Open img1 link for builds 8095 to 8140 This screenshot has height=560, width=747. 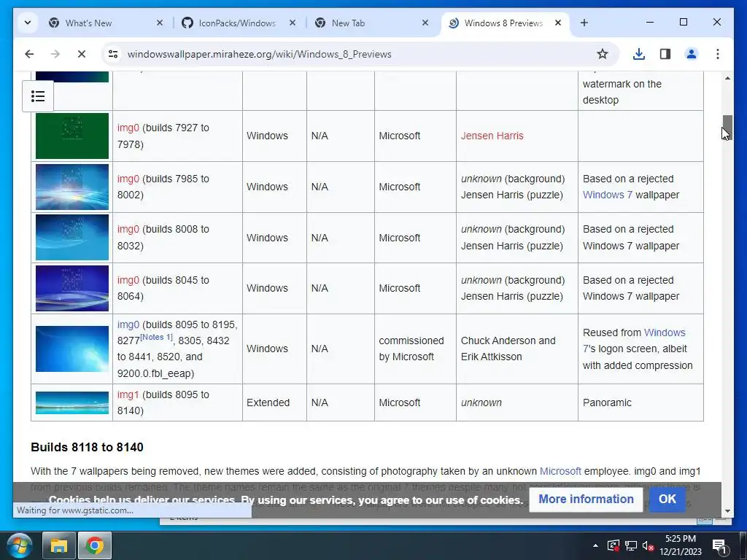coord(128,394)
